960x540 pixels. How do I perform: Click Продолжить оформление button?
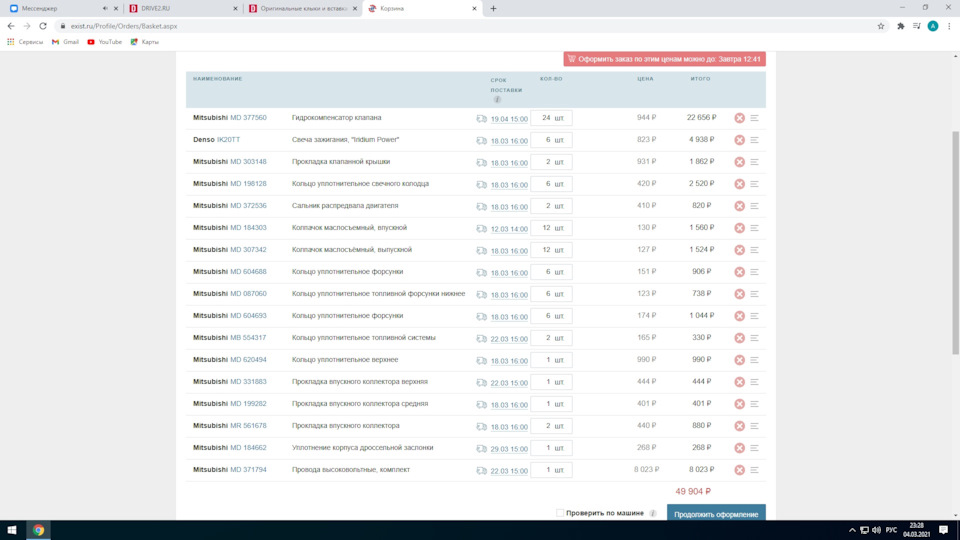(716, 513)
